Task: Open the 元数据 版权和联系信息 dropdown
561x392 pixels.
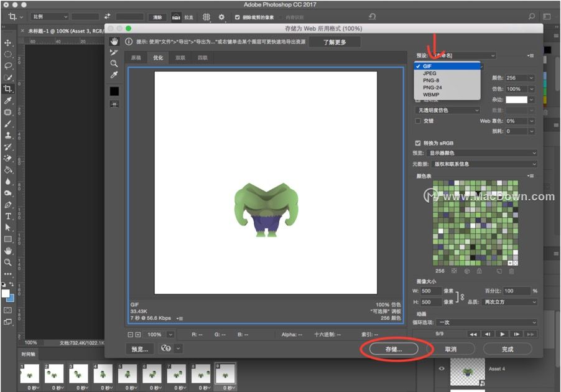Action: tap(484, 164)
